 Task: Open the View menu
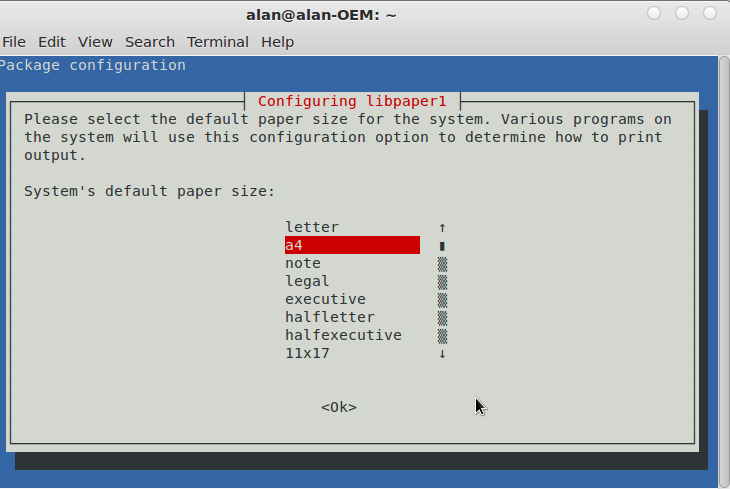[95, 42]
